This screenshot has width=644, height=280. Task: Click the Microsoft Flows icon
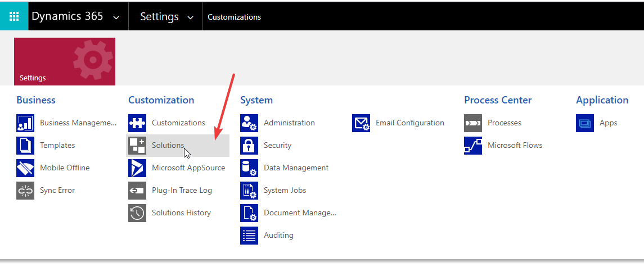pyautogui.click(x=473, y=146)
